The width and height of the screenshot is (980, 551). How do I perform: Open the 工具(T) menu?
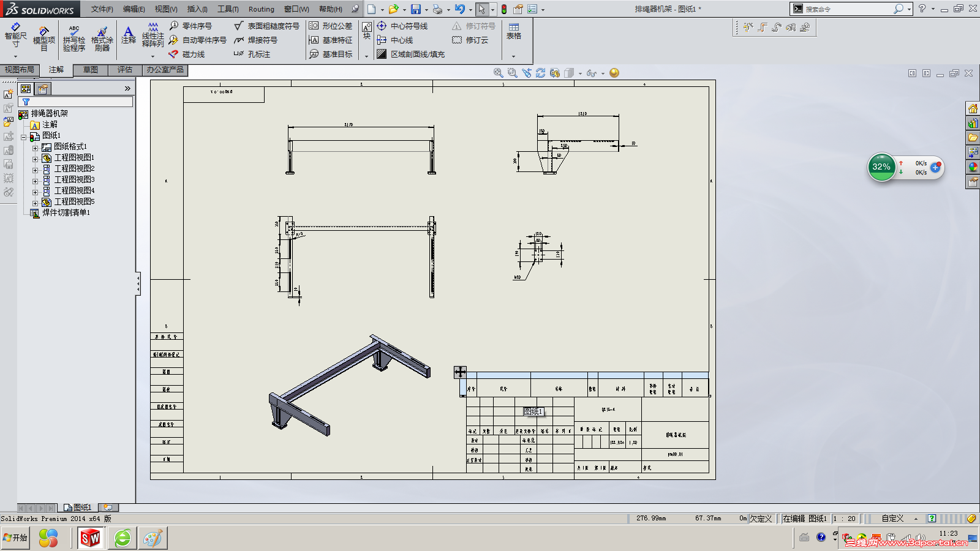228,9
